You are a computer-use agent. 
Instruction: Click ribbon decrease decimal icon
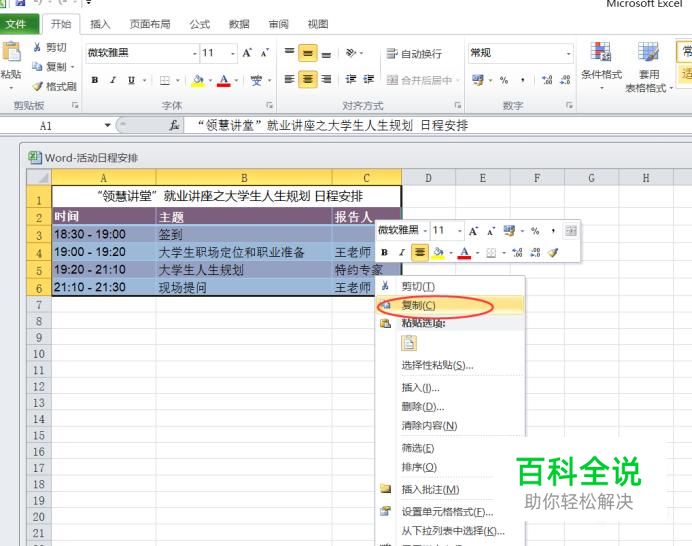[565, 80]
